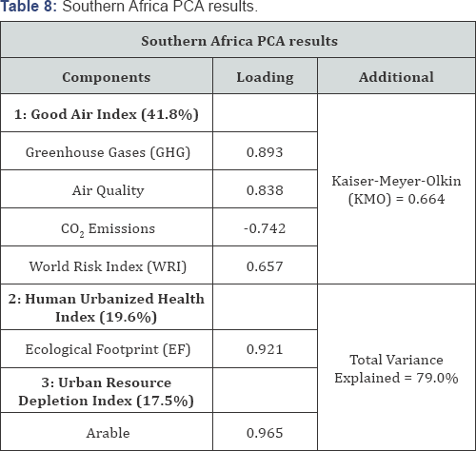Select the 0.893 loading value
This screenshot has width=476, height=451.
tap(265, 151)
